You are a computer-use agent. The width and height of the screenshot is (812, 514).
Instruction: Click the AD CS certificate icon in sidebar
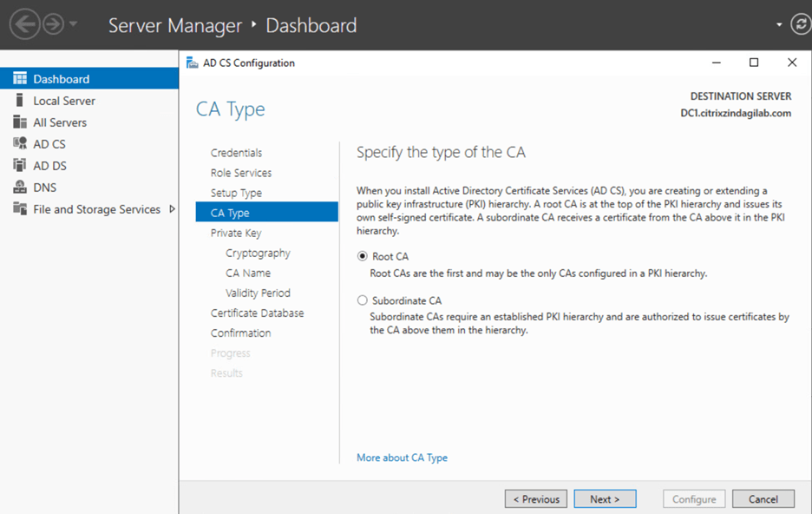[x=20, y=143]
